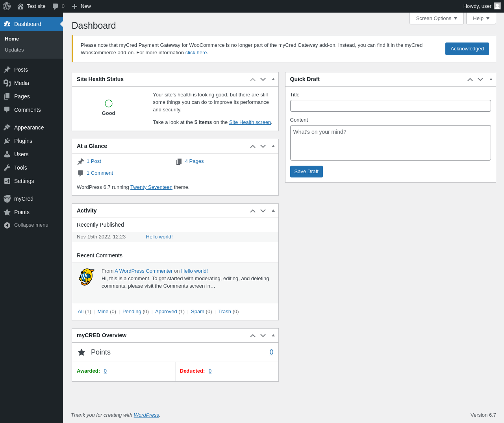Click the Points star icon in sidebar
Screen dimensions: 504x423
7,212
